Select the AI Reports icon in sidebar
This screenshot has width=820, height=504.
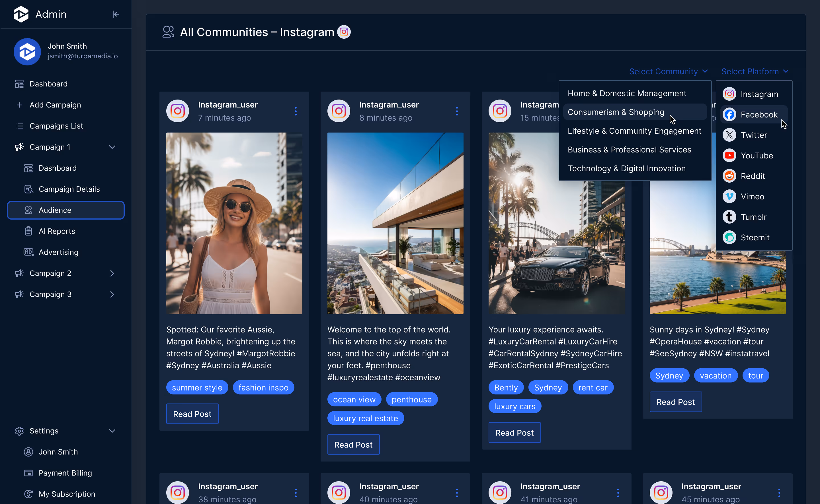29,231
